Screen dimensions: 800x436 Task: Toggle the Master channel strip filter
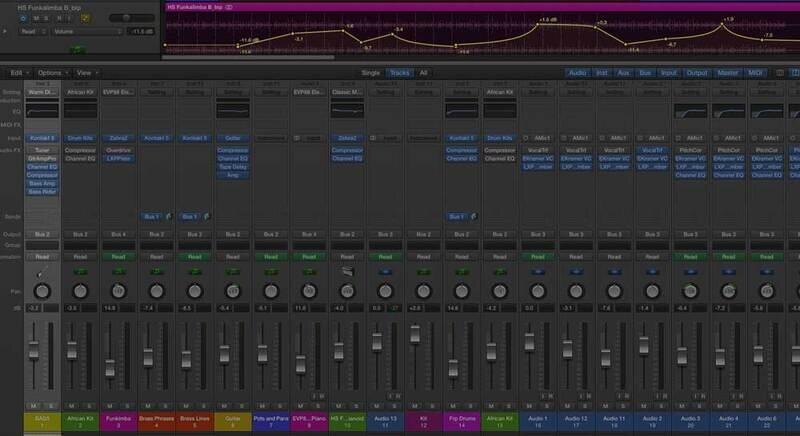(728, 73)
